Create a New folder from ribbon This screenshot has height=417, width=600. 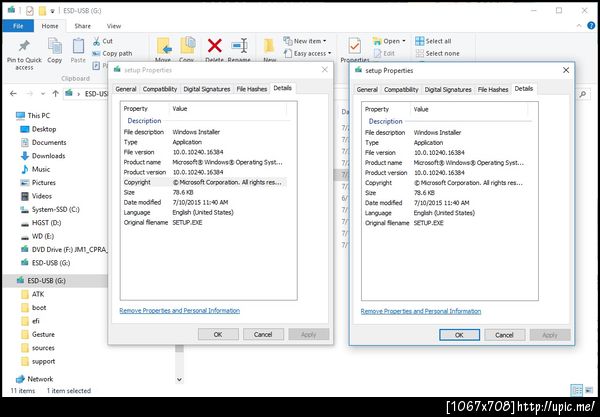coord(269,46)
